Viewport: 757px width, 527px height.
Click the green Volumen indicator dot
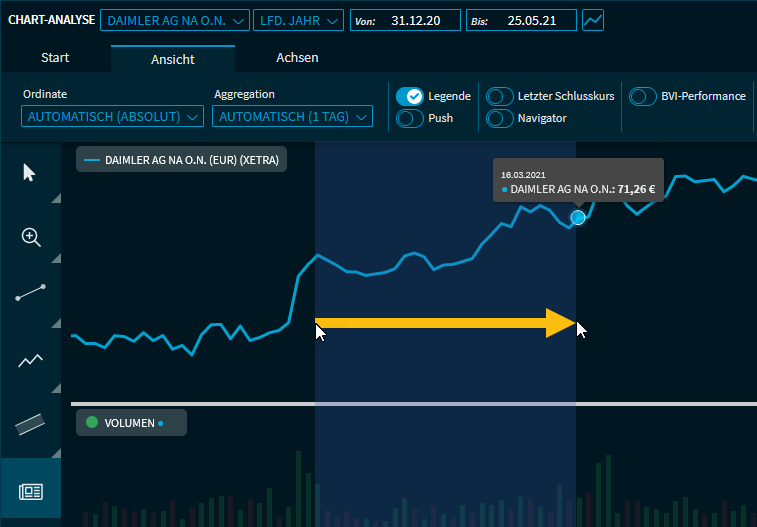pyautogui.click(x=92, y=423)
